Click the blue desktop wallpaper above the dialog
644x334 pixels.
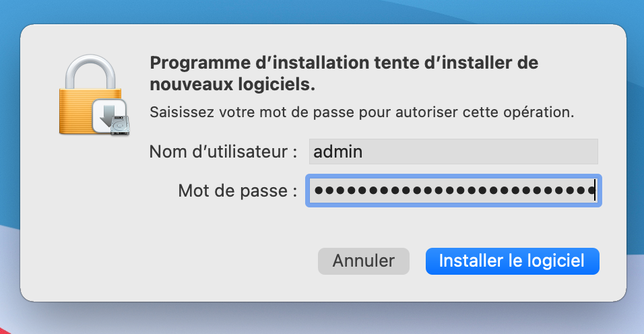322,9
